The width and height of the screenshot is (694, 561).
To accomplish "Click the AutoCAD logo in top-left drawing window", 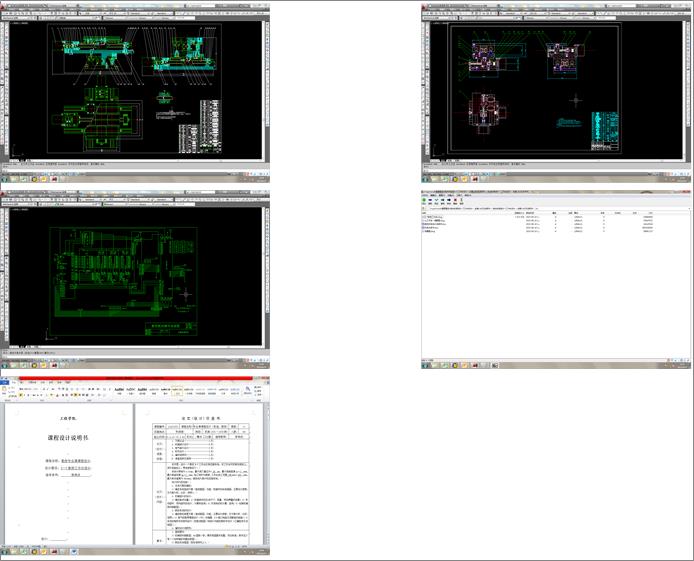I will click(3, 7).
